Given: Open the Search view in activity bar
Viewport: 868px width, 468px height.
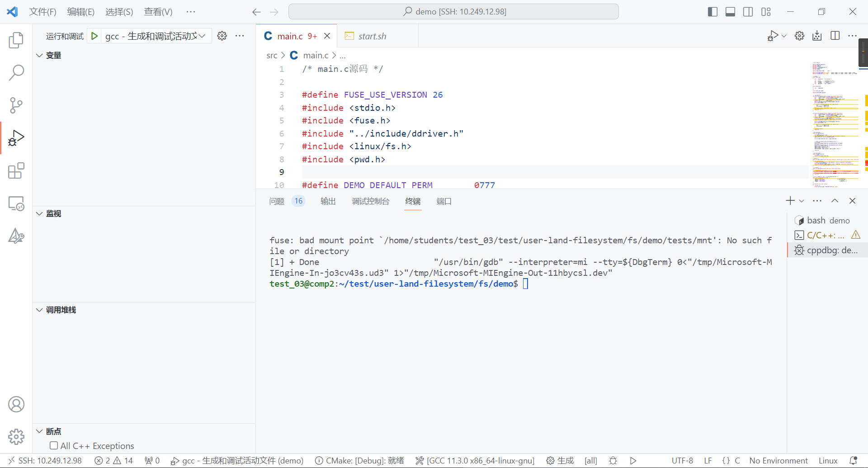Looking at the screenshot, I should pyautogui.click(x=16, y=72).
